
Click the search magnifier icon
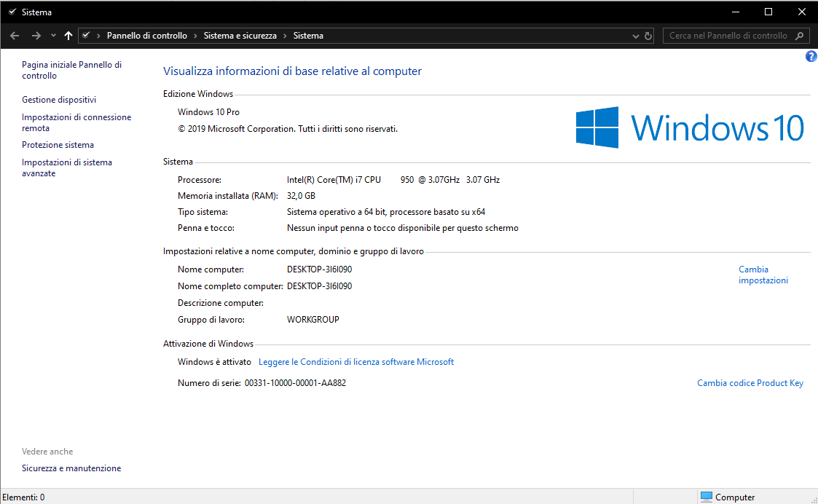[x=799, y=36]
